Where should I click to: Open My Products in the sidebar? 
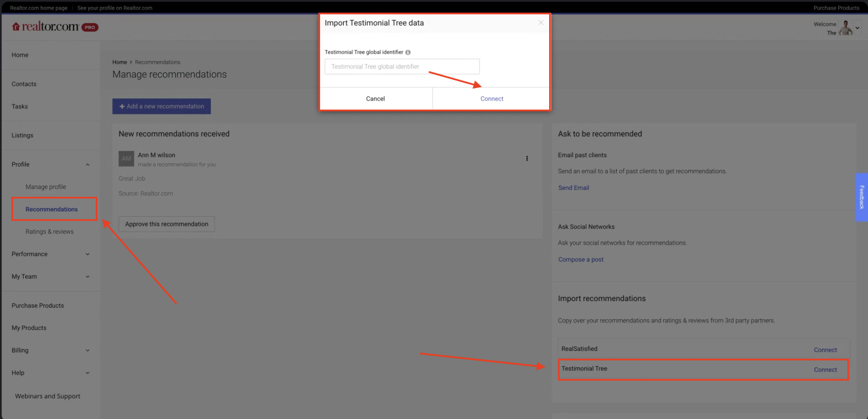click(29, 328)
